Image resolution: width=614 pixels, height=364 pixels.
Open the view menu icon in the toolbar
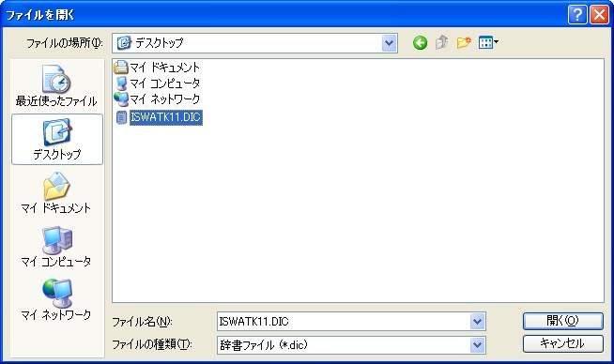pos(488,42)
